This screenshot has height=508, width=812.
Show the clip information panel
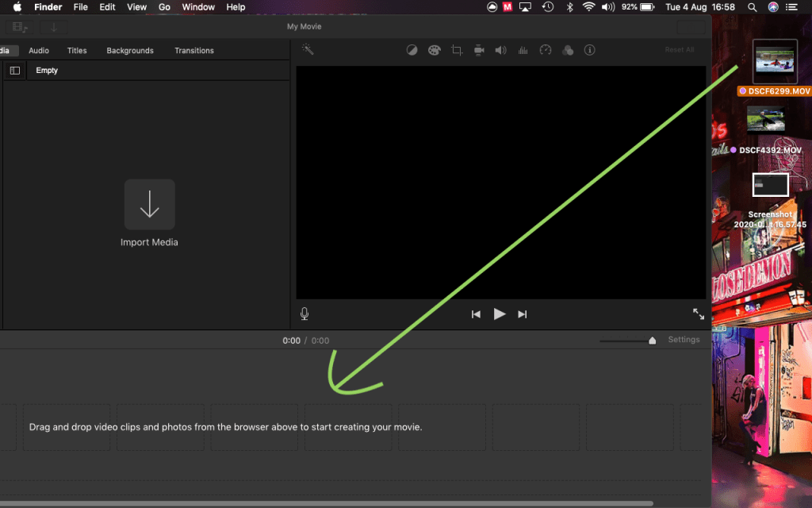coord(589,50)
